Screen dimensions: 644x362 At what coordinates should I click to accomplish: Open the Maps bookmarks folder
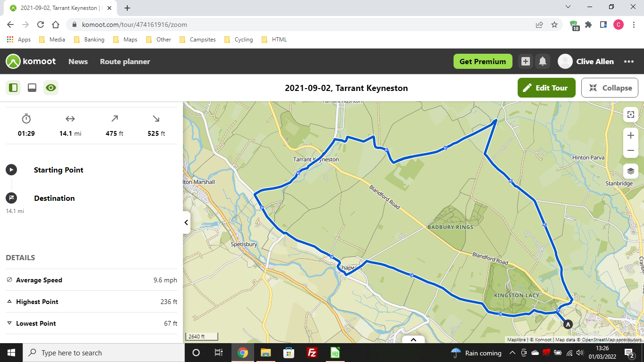click(125, 40)
